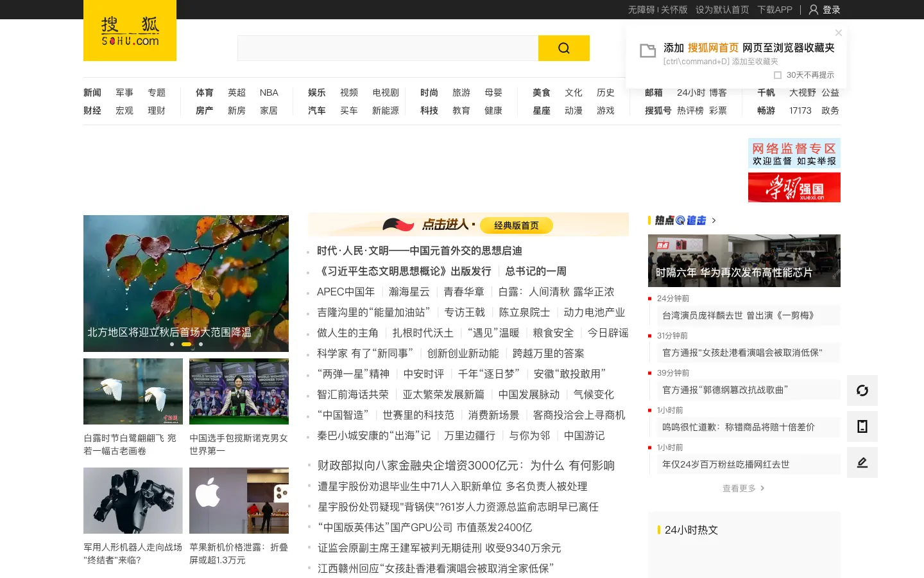Click the 热点追击 header logo
This screenshot has width=924, height=578.
(x=680, y=220)
